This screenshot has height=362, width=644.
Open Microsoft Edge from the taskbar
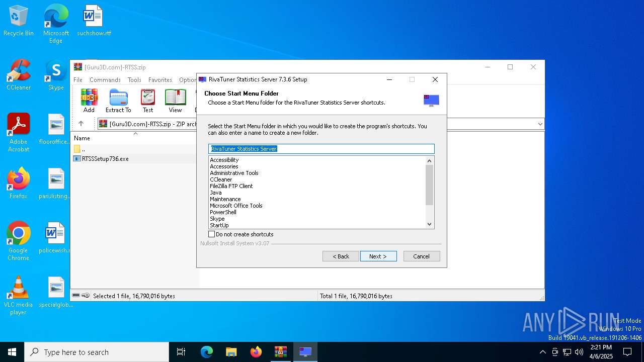(x=207, y=352)
